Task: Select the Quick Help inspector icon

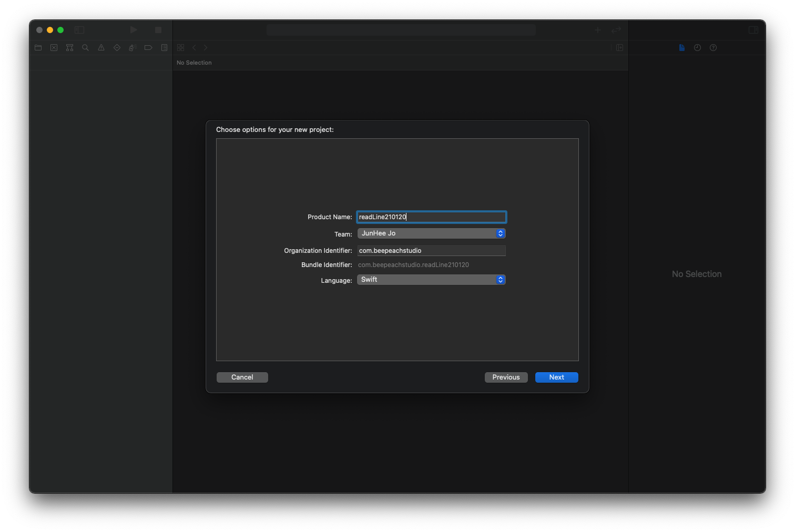Action: (713, 47)
